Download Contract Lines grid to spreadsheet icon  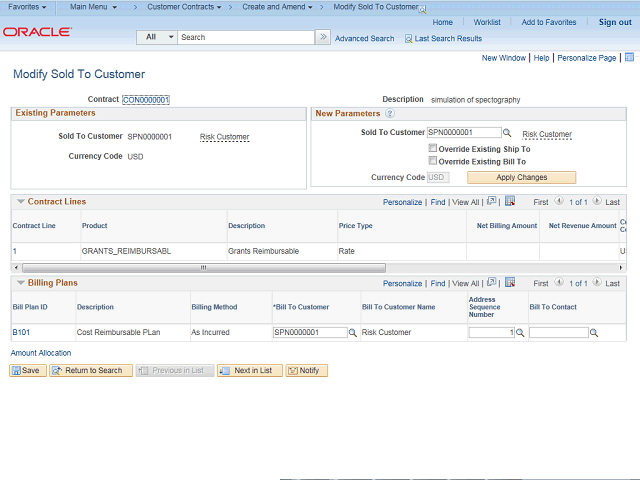[510, 201]
